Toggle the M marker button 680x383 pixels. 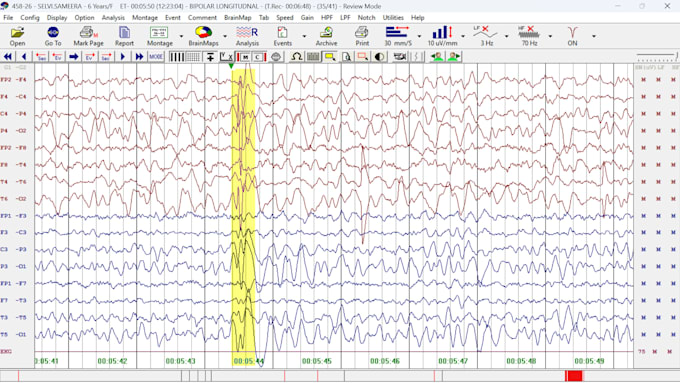pyautogui.click(x=244, y=57)
